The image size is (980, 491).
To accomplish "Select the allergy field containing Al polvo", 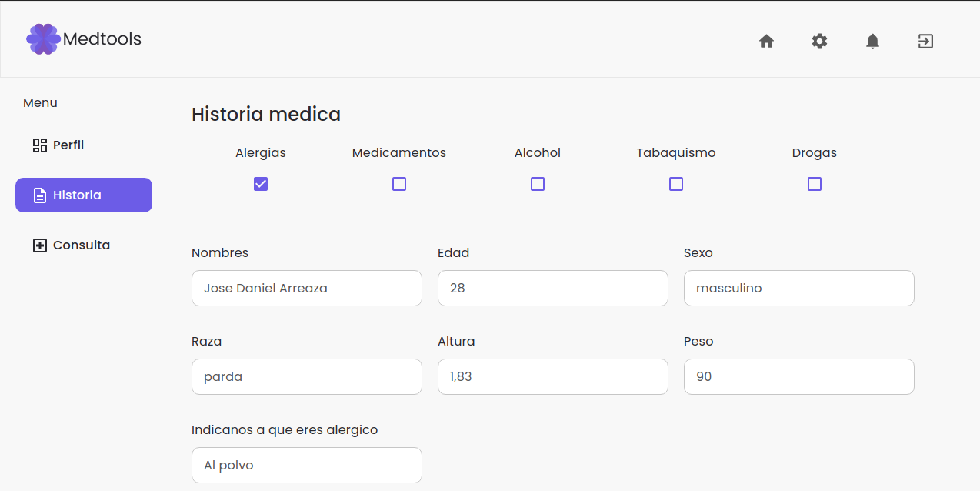I will click(306, 465).
